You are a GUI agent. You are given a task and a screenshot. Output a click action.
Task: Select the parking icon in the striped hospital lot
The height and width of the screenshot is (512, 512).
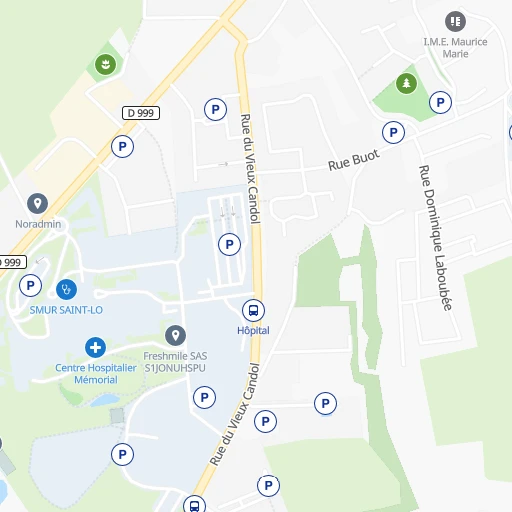(x=229, y=244)
